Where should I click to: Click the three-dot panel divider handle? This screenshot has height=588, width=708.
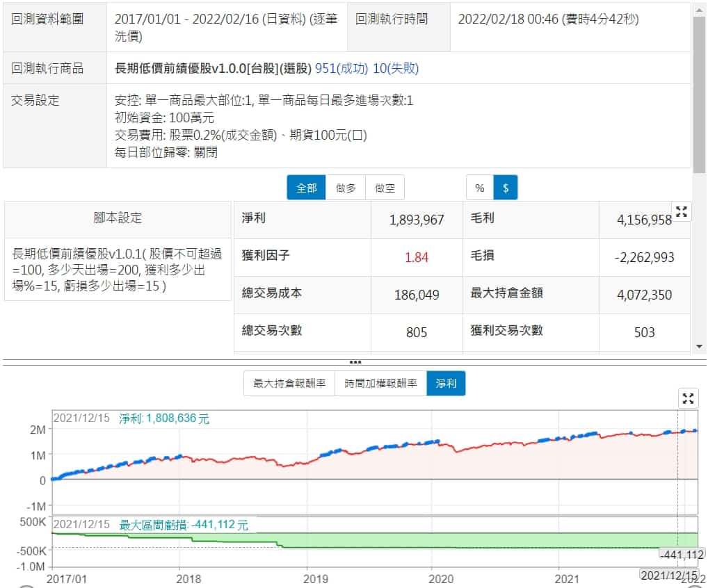click(355, 362)
